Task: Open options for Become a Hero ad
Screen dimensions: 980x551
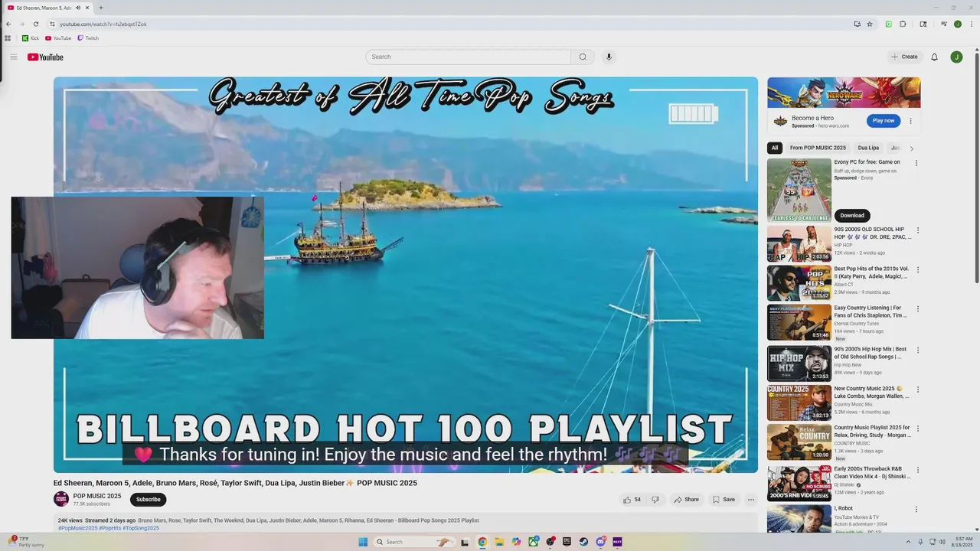Action: point(910,121)
